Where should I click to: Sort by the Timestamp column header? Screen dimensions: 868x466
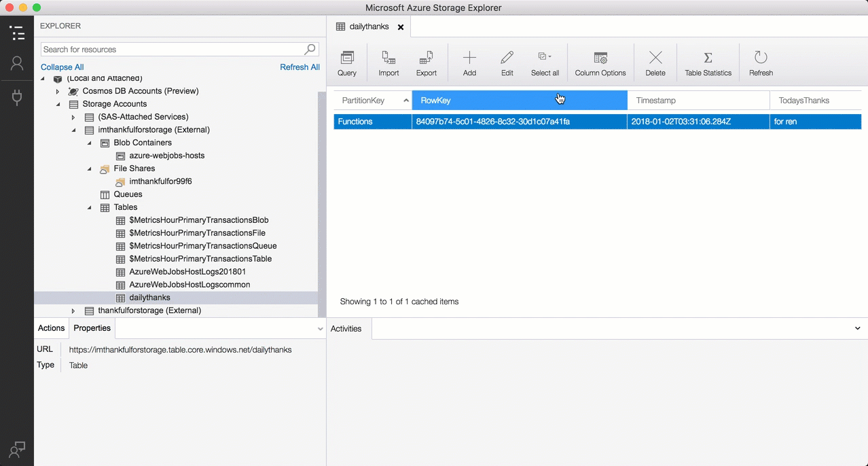coord(699,101)
